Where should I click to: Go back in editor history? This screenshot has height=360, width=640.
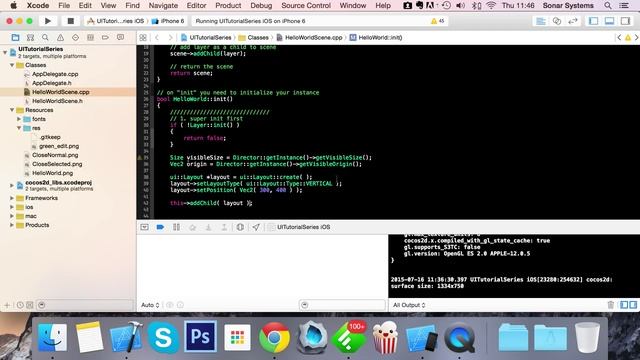coord(157,38)
